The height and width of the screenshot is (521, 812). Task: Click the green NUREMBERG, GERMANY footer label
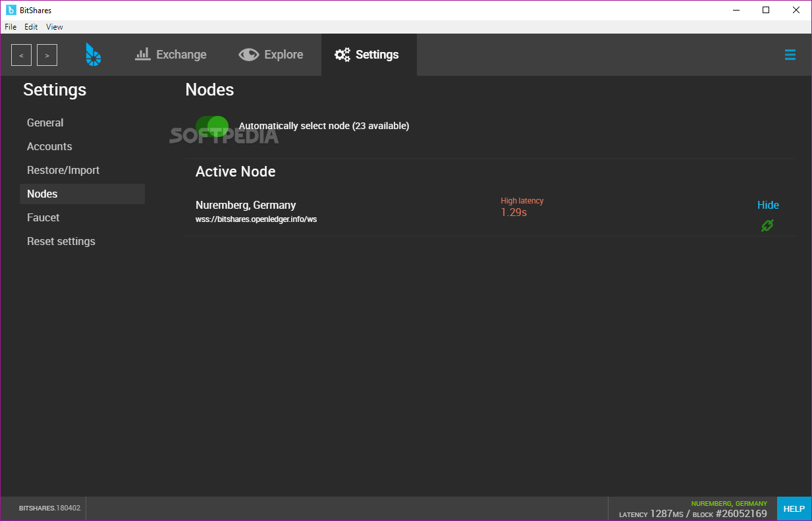729,503
